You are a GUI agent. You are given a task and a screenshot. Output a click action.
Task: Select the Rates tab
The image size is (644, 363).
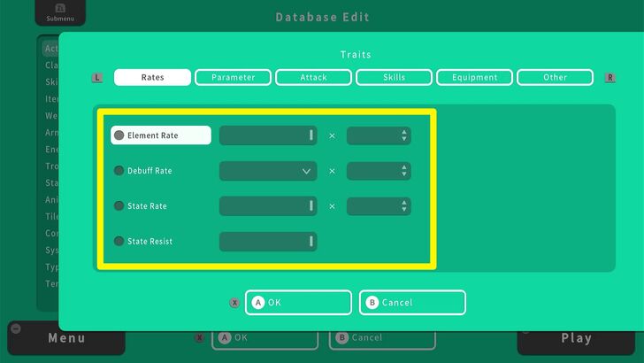(152, 77)
